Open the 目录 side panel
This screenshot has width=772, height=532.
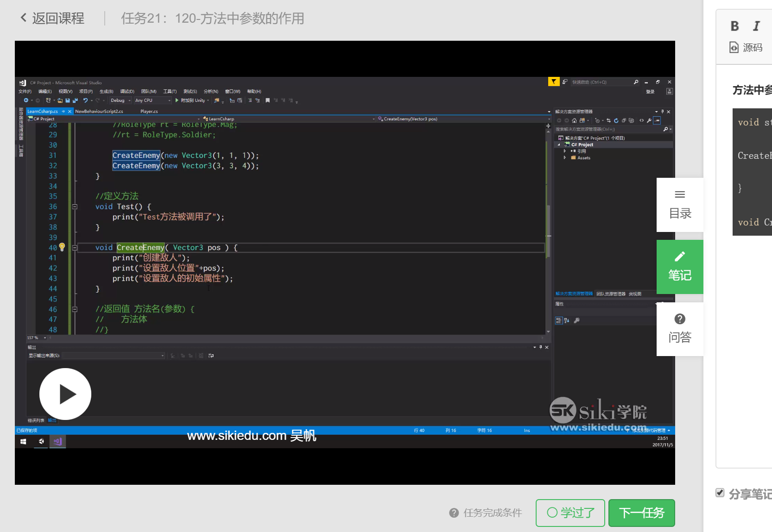click(x=680, y=205)
